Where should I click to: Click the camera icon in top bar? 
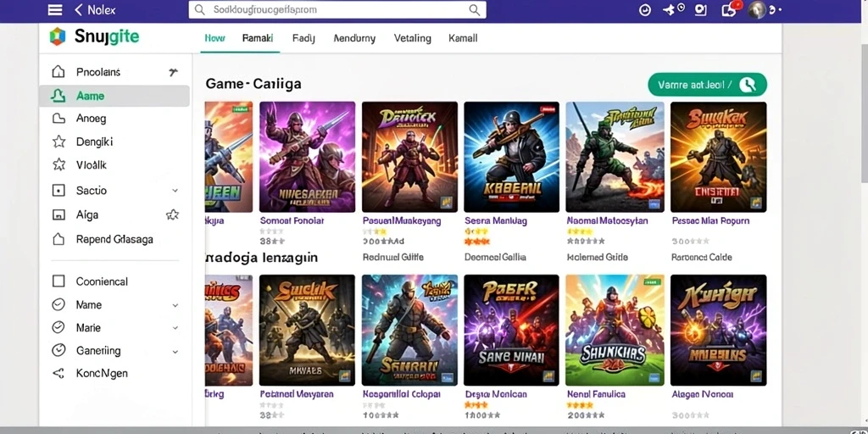click(701, 9)
